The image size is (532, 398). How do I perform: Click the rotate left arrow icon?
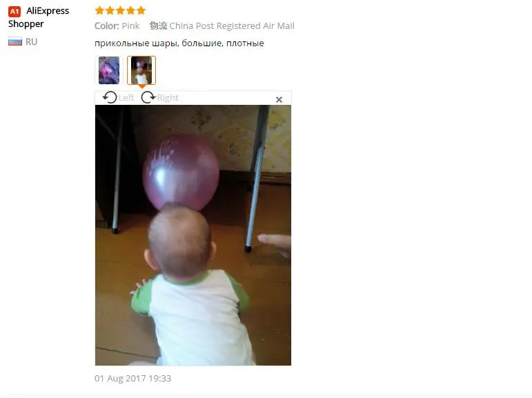110,97
